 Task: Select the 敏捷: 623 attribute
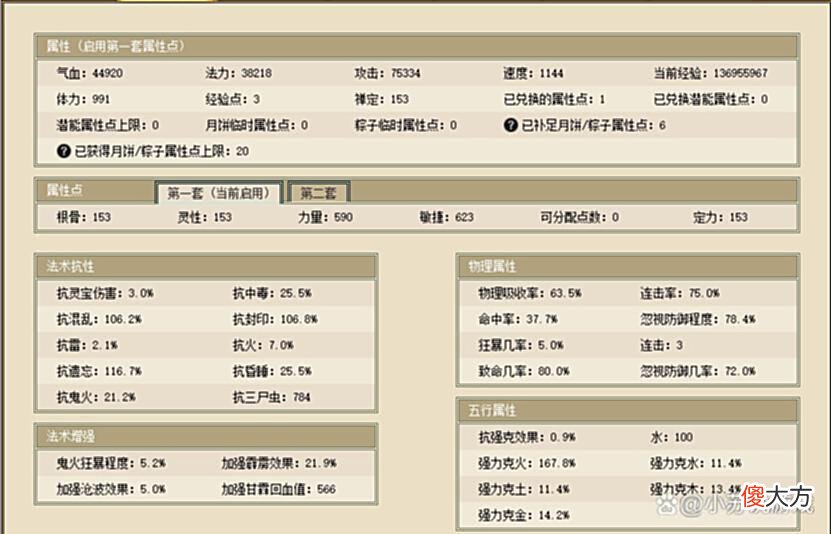pyautogui.click(x=447, y=217)
